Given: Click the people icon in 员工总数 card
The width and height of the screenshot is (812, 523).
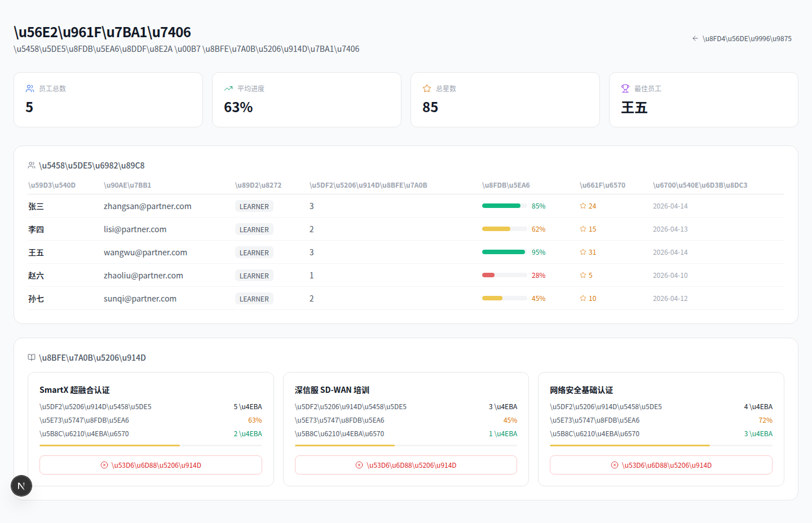Looking at the screenshot, I should tap(30, 88).
